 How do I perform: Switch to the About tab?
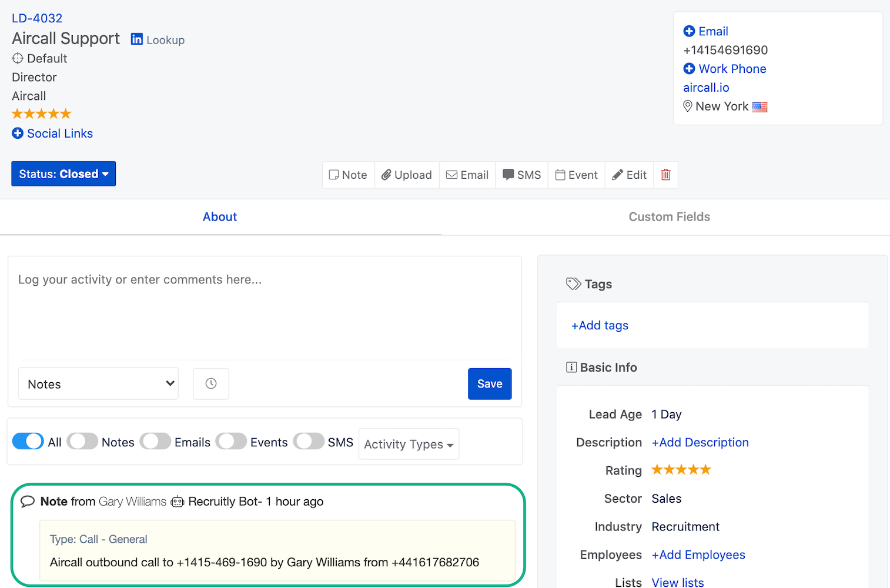[220, 216]
